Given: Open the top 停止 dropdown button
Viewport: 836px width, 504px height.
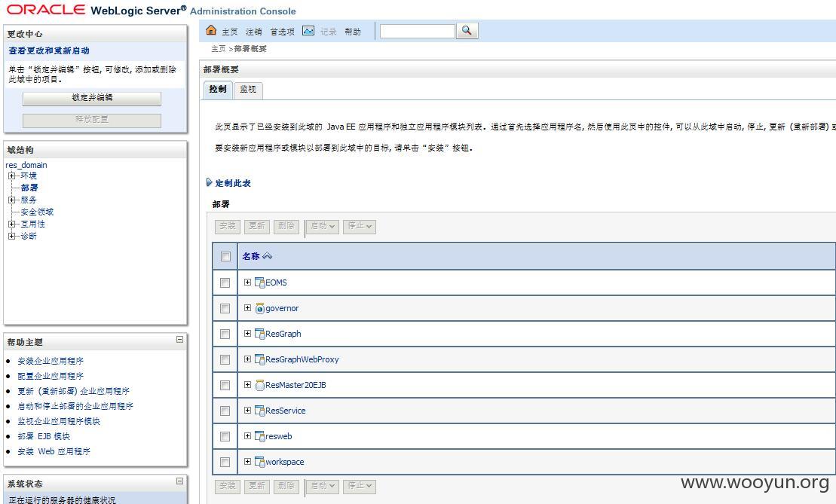Looking at the screenshot, I should point(360,227).
